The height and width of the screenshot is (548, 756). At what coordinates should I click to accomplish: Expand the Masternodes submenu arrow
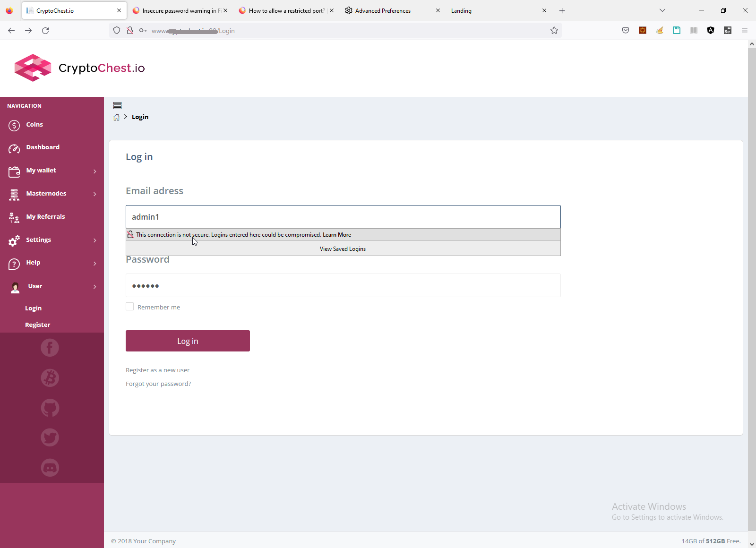pos(95,194)
